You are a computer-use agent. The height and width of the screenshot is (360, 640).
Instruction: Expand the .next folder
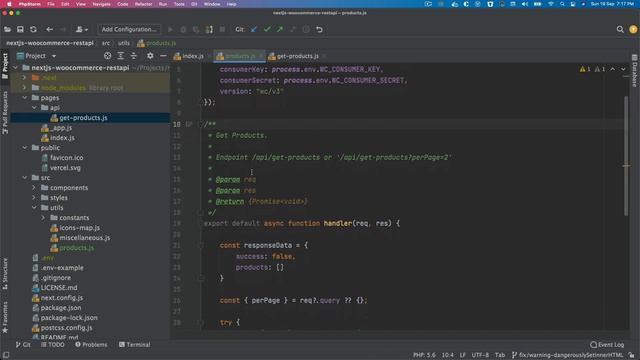click(x=24, y=78)
